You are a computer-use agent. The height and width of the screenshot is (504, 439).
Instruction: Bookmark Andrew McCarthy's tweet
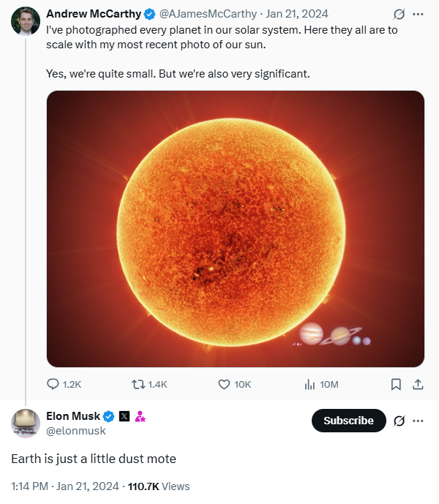(396, 384)
